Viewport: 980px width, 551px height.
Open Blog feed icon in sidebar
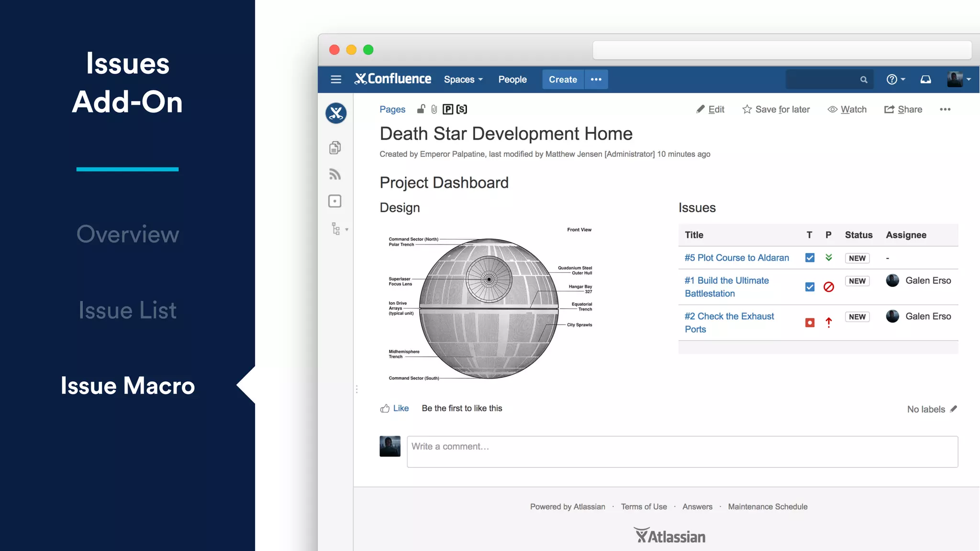pos(335,174)
